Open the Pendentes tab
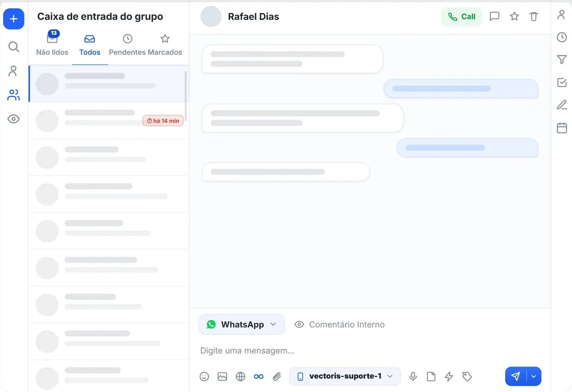The height and width of the screenshot is (392, 572). click(x=127, y=45)
